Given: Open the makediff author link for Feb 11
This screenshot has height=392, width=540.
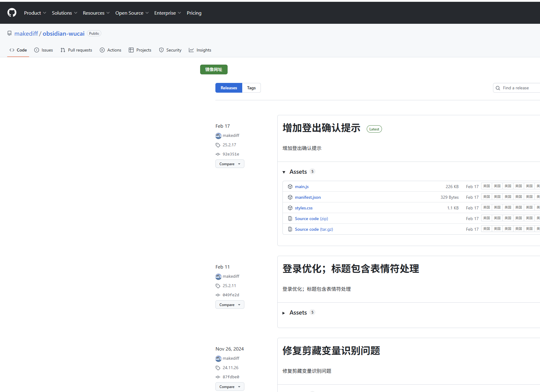Looking at the screenshot, I should point(231,276).
